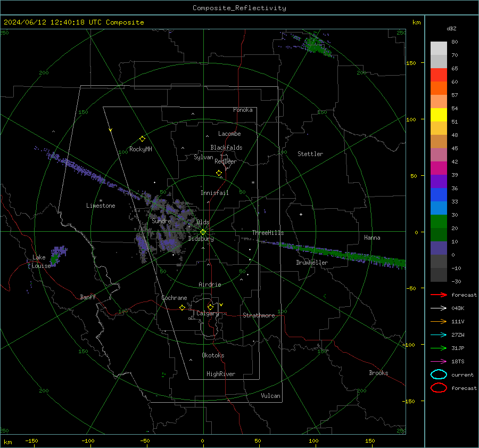Click the Ponoka city label
Screen dimensions: 479x448
point(243,110)
